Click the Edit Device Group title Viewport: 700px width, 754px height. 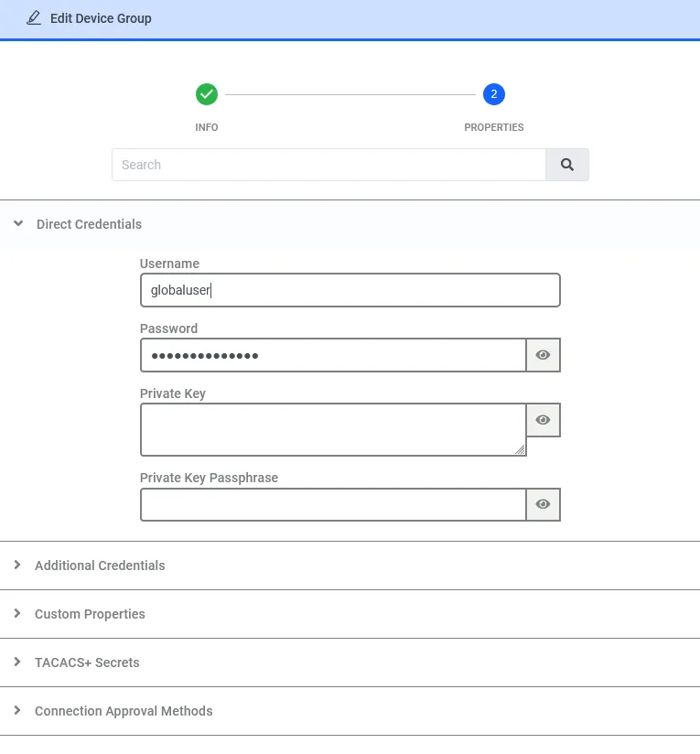tap(101, 18)
